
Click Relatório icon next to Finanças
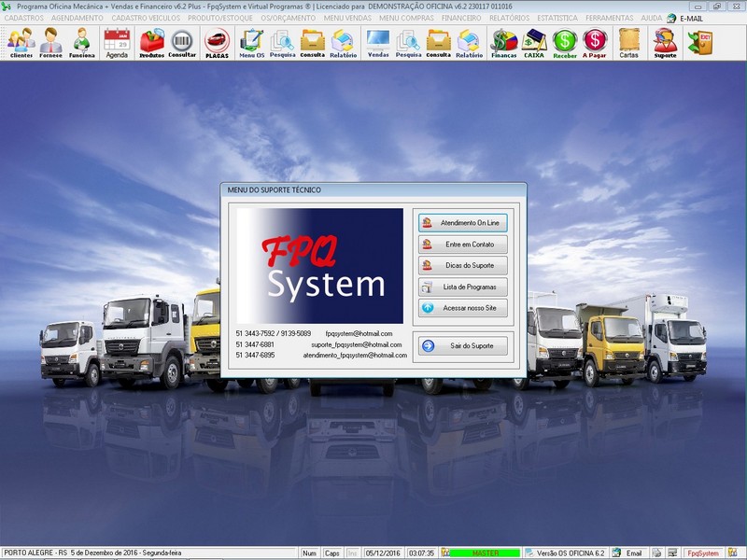coord(470,43)
